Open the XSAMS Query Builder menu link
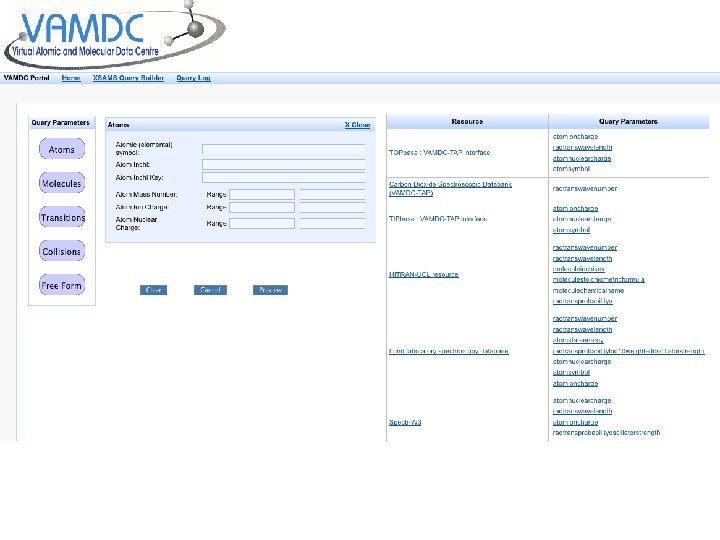 pos(128,78)
